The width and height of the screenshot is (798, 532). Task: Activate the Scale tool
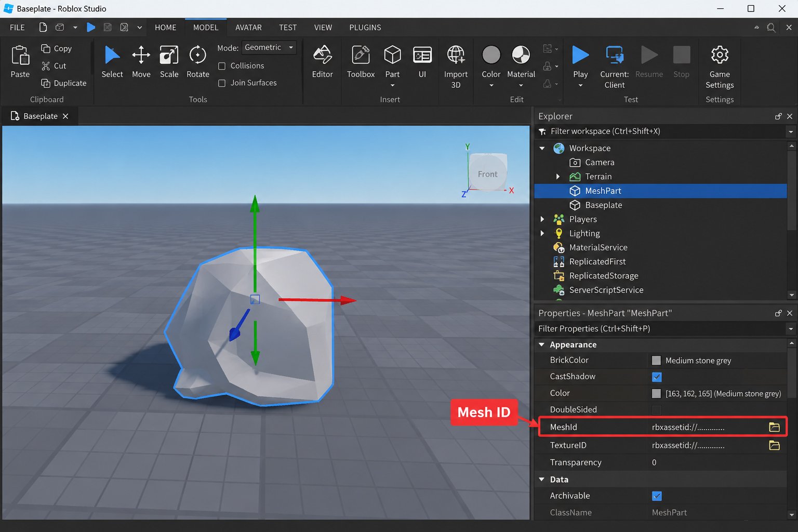coord(169,62)
